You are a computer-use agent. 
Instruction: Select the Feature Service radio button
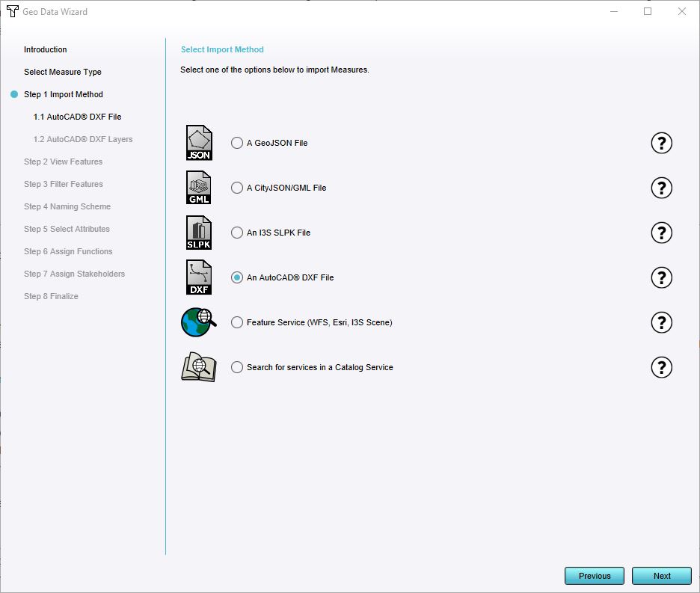pos(237,322)
